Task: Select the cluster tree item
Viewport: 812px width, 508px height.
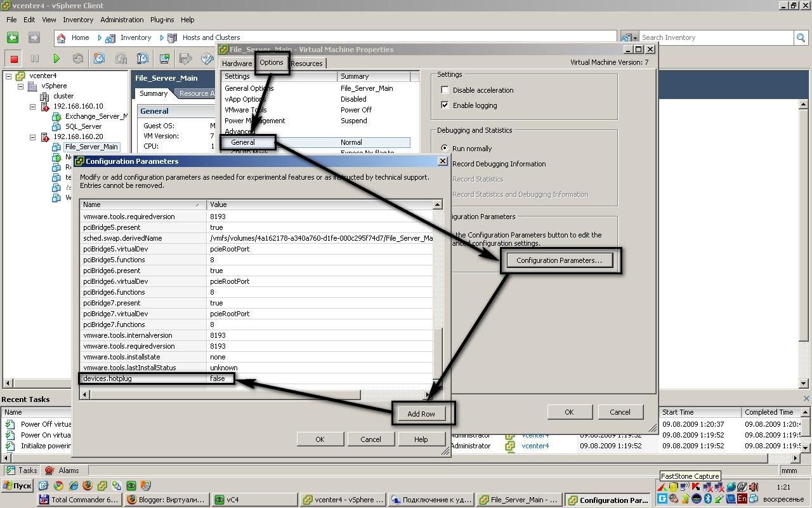Action: (x=63, y=96)
